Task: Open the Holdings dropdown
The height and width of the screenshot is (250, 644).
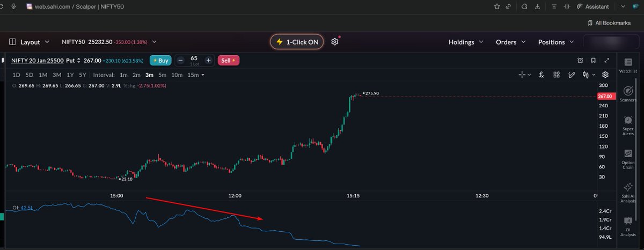Action: (466, 42)
